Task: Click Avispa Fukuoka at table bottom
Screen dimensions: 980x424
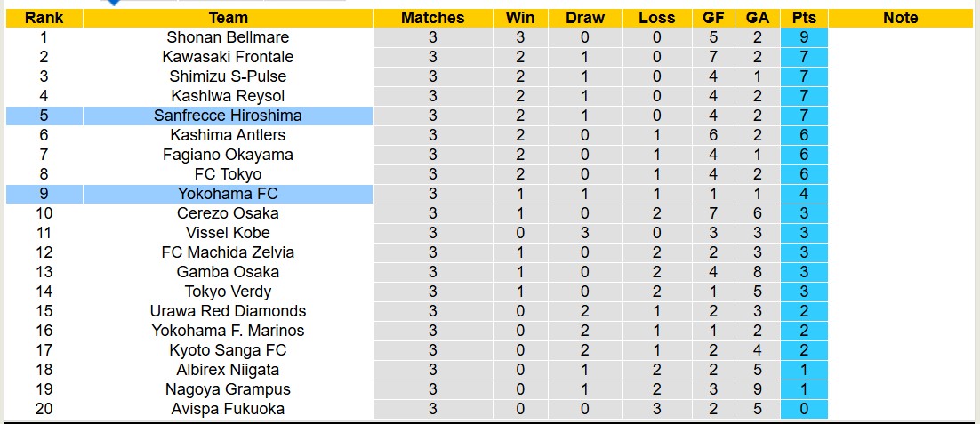Action: (x=228, y=409)
